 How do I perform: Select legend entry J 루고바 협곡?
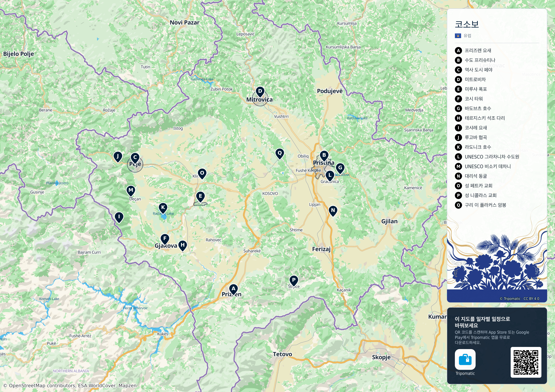[x=471, y=138]
